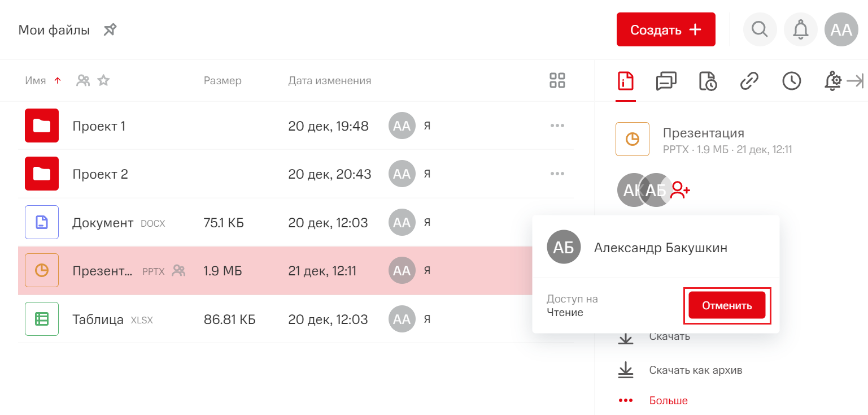Collapse the right details panel

coord(856,81)
